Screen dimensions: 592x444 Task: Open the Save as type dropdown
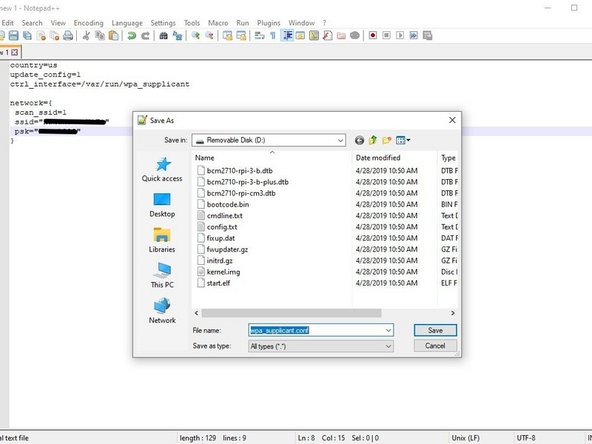pos(321,346)
